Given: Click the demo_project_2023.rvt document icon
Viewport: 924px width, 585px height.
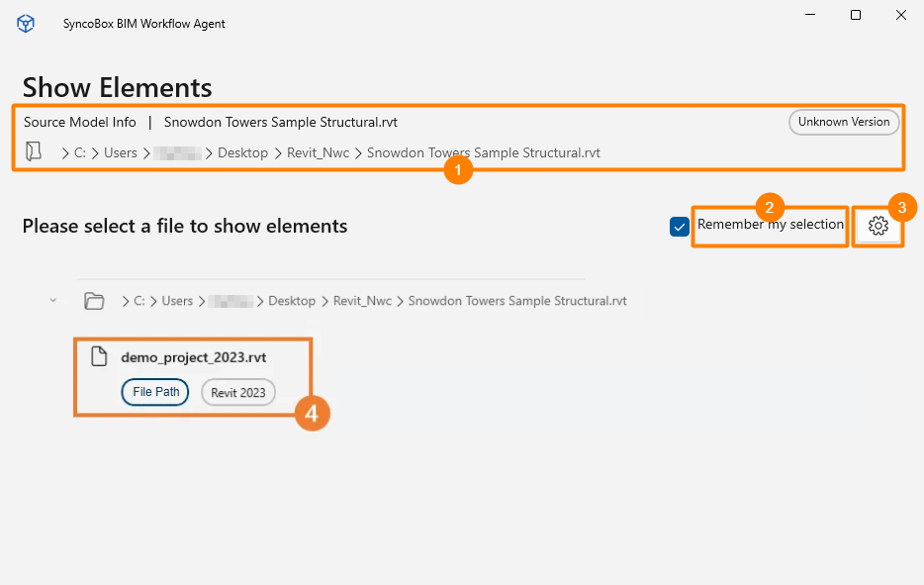Looking at the screenshot, I should [99, 356].
